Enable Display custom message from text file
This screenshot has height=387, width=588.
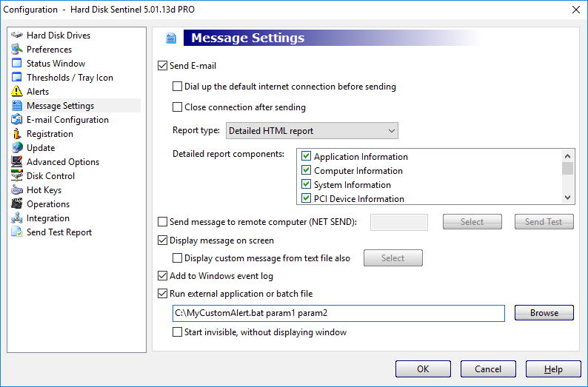(x=177, y=258)
